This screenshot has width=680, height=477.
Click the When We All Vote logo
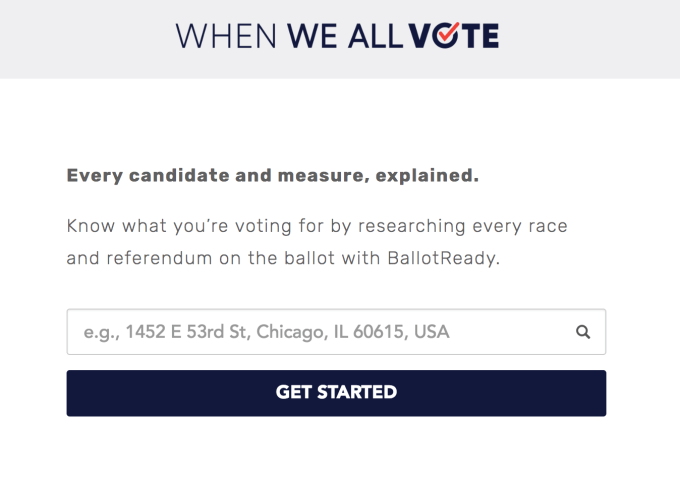(338, 36)
